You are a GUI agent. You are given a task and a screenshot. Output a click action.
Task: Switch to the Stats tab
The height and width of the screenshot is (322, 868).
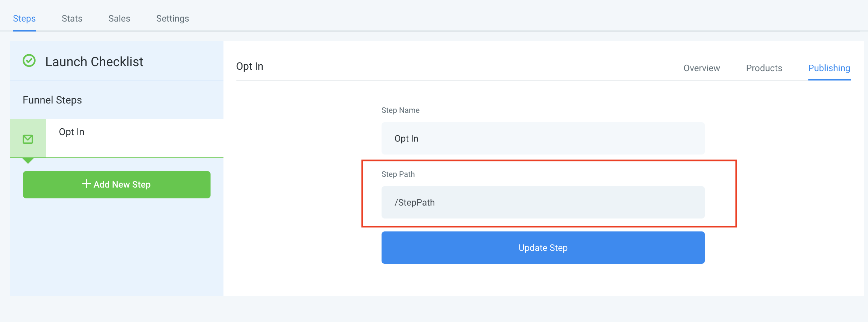coord(72,19)
